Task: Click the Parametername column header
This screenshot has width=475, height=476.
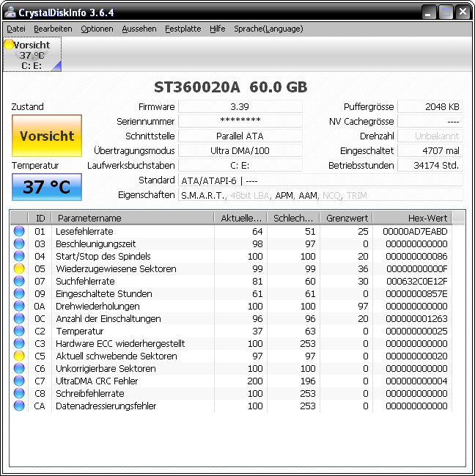Action: (x=133, y=218)
